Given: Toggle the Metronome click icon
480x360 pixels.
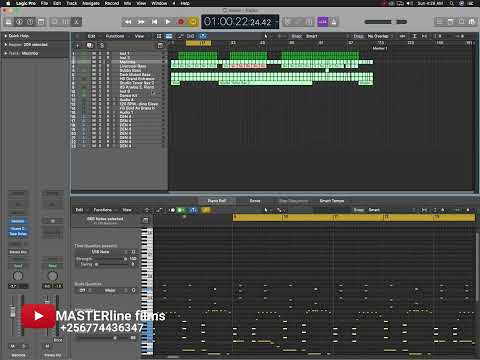Looking at the screenshot, I should [334, 22].
